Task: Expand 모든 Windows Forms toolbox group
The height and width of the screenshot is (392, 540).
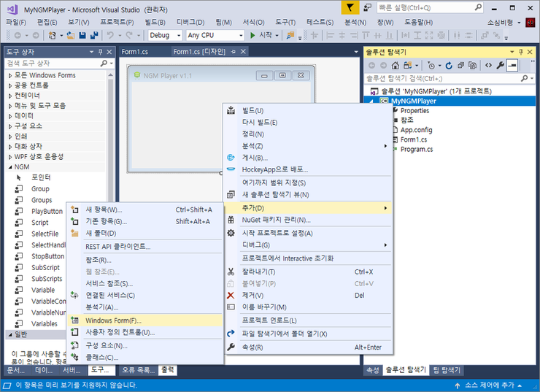Action: click(10, 75)
